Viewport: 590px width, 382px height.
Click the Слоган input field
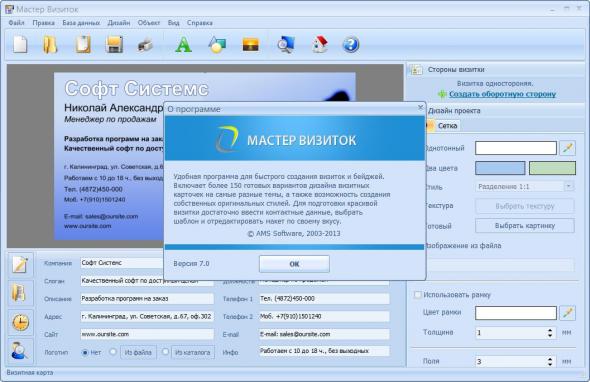[147, 281]
